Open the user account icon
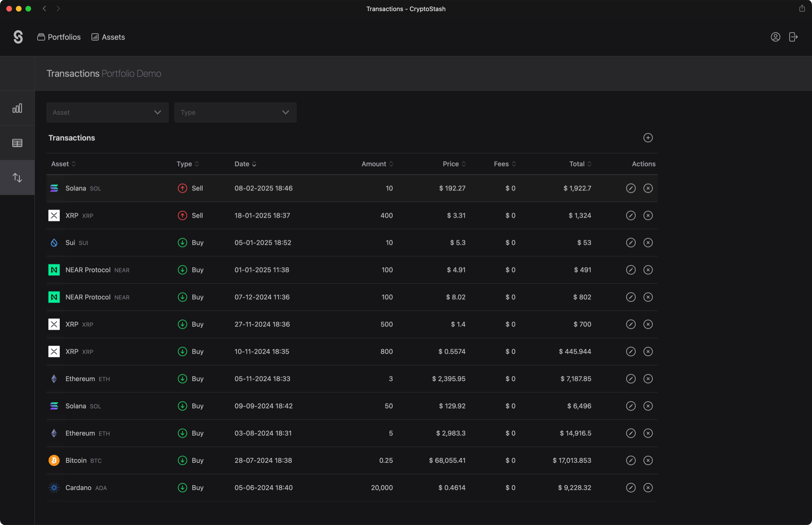This screenshot has width=812, height=525. tap(775, 37)
